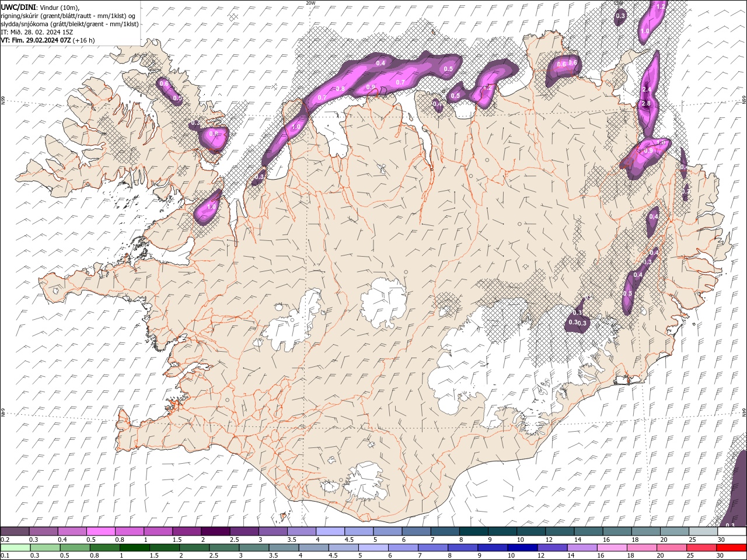The image size is (747, 560).
Task: Click the "IT: Mið. 28. 02. 2024 15Z" line
Action: (37, 32)
